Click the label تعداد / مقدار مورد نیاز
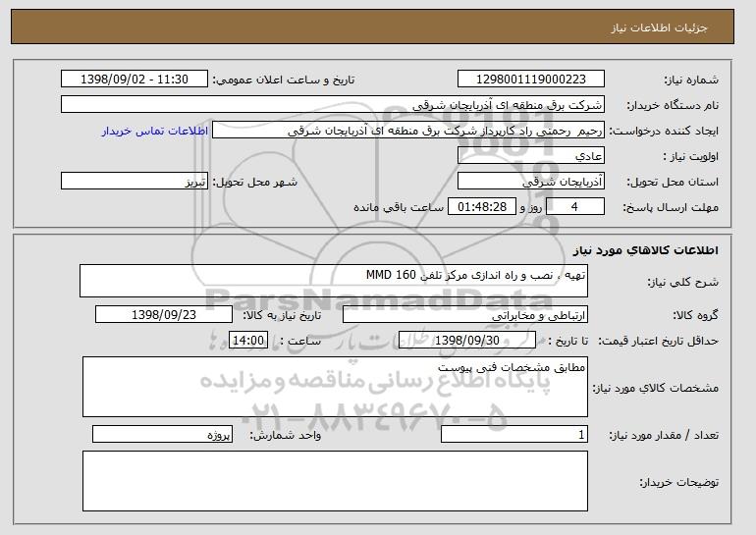The width and height of the screenshot is (756, 535). [x=664, y=435]
